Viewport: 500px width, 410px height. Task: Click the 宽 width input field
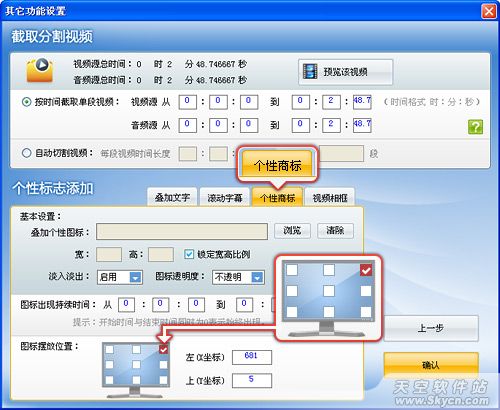[109, 254]
